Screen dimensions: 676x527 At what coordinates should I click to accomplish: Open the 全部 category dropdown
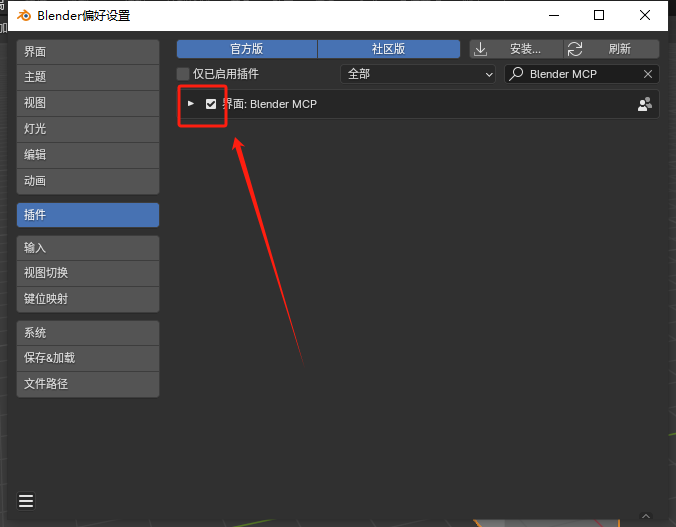click(x=417, y=74)
